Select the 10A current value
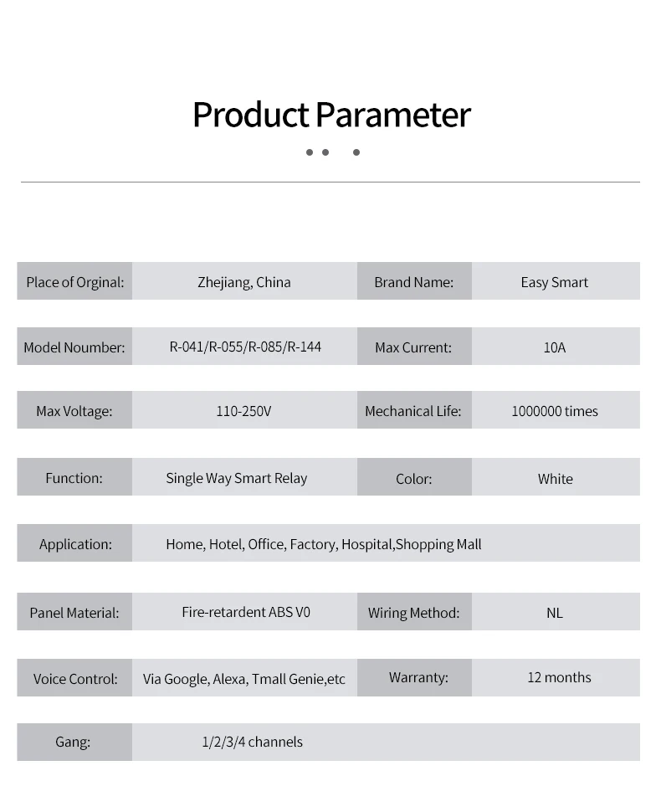 pyautogui.click(x=554, y=347)
